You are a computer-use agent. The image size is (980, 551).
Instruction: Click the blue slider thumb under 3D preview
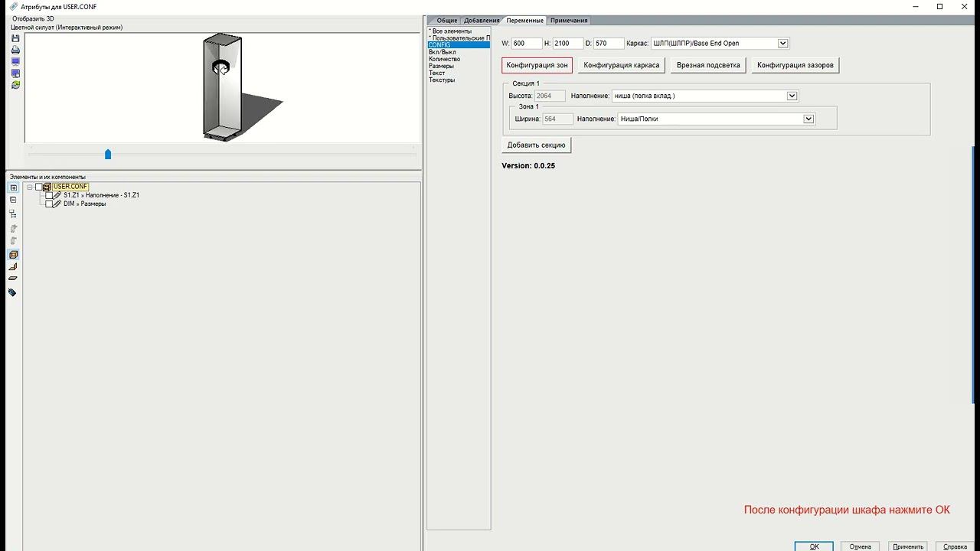click(108, 155)
